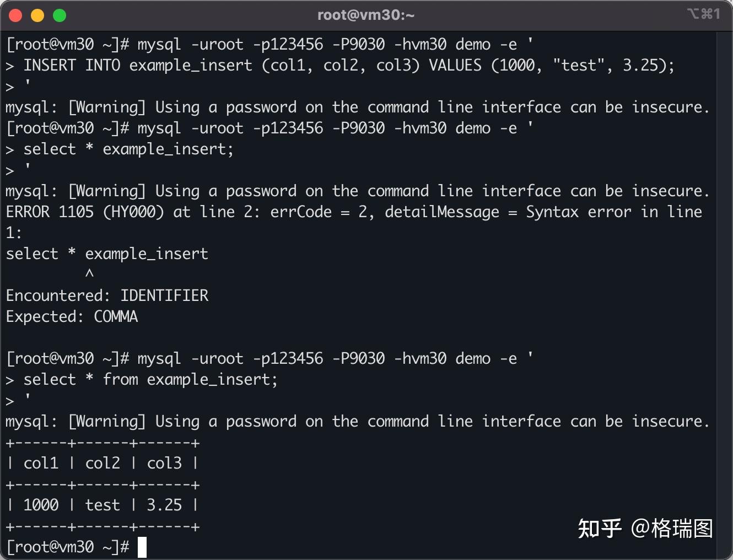Click the INSERT INTO example_insert command line
The image size is (733, 560).
(x=340, y=66)
